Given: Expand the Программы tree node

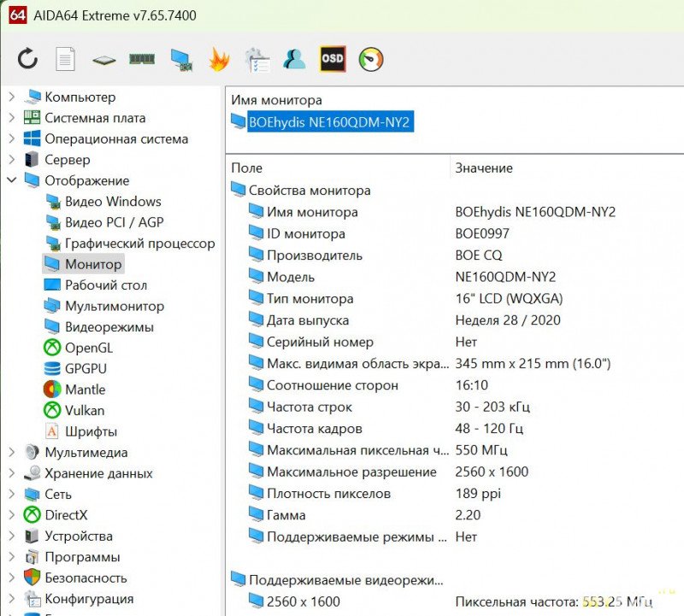Looking at the screenshot, I should (12, 557).
